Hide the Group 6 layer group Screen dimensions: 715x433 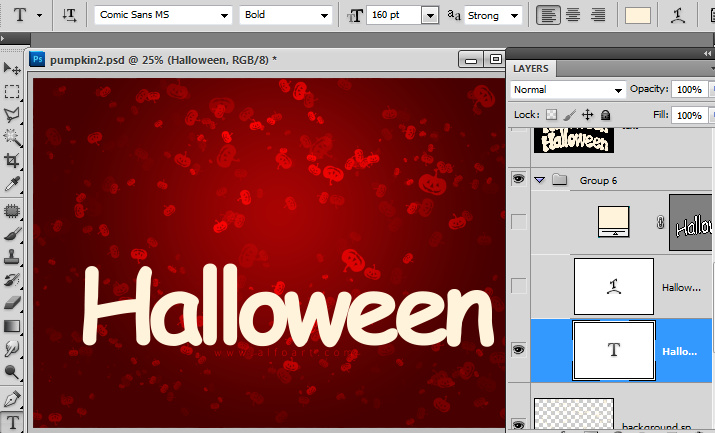(518, 179)
